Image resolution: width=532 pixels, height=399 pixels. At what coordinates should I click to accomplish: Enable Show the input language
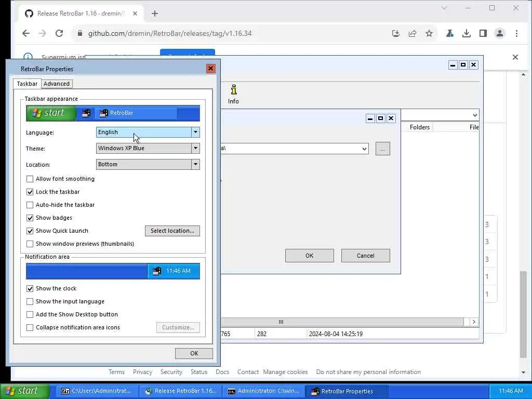[x=30, y=301]
